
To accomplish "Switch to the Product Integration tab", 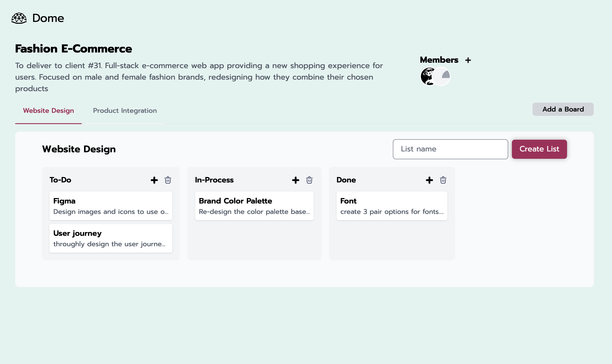I will tap(124, 111).
